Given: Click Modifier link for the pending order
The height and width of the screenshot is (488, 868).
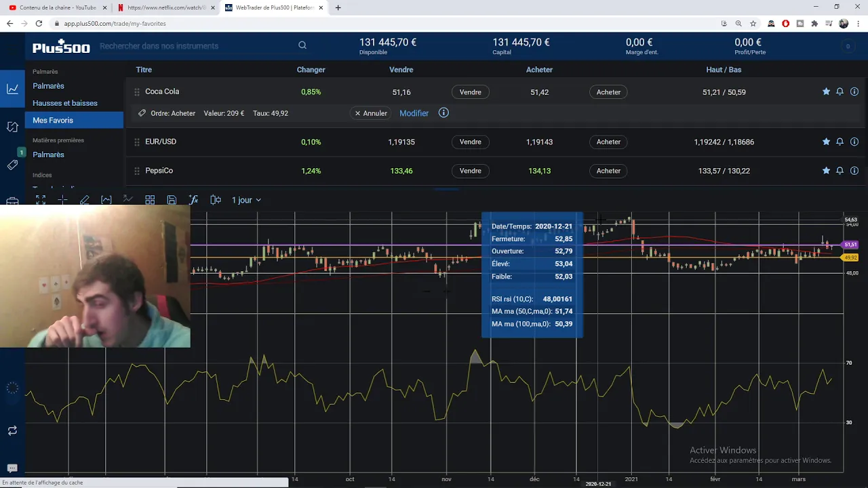Looking at the screenshot, I should [414, 113].
